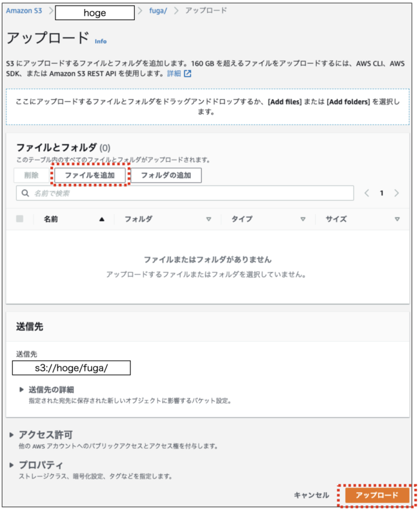Click the フォルダの追加 button
Screen dimensions: 420x516
pyautogui.click(x=166, y=175)
